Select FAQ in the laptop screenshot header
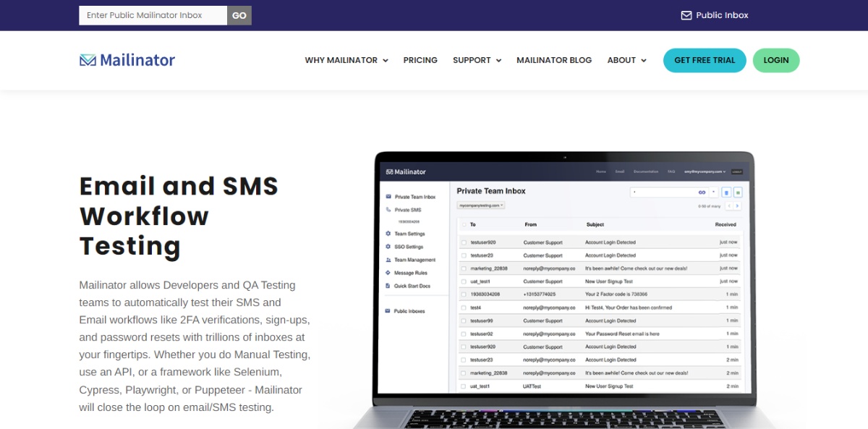Image resolution: width=868 pixels, height=429 pixels. click(x=671, y=171)
